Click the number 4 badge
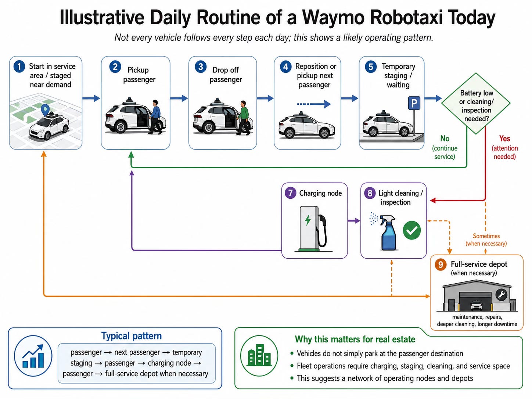This screenshot has width=532, height=399. [x=285, y=67]
